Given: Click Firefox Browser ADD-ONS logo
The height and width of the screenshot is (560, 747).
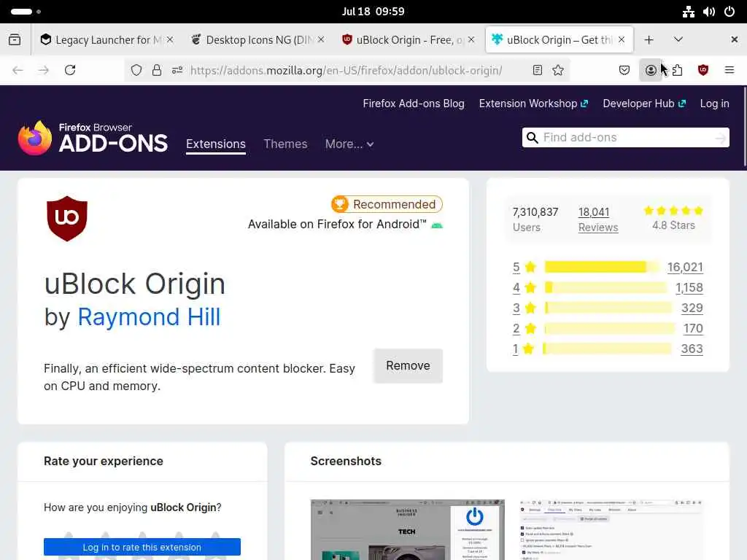Looking at the screenshot, I should pyautogui.click(x=93, y=138).
